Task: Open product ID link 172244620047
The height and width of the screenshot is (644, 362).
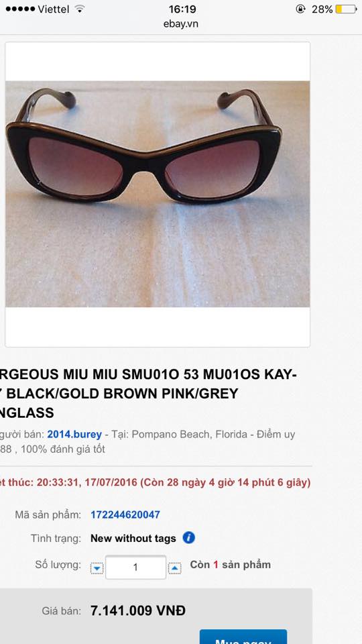Action: (125, 515)
